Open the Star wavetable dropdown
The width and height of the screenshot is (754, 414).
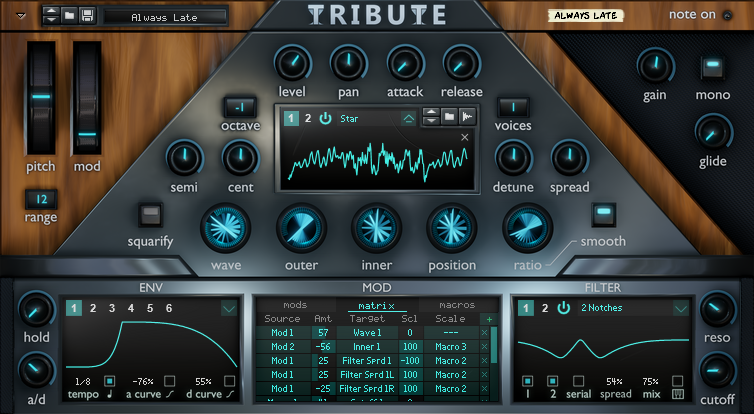click(x=408, y=118)
